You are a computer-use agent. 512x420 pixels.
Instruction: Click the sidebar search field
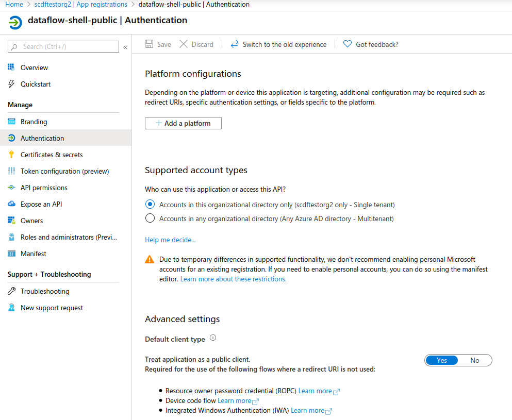click(67, 47)
